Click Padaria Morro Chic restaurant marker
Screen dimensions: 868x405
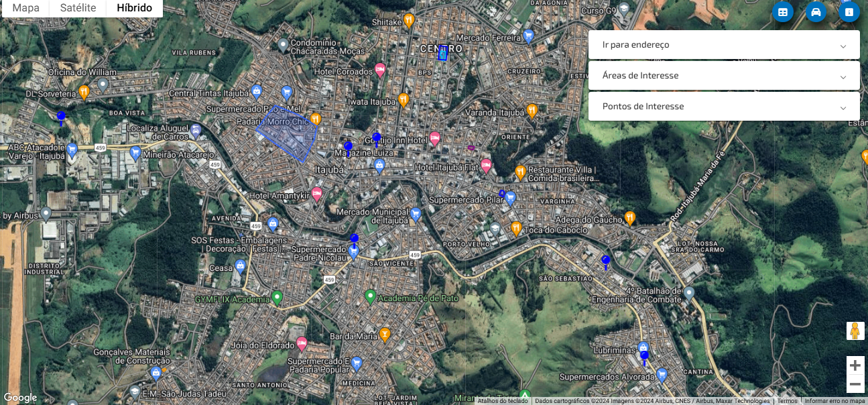[315, 119]
